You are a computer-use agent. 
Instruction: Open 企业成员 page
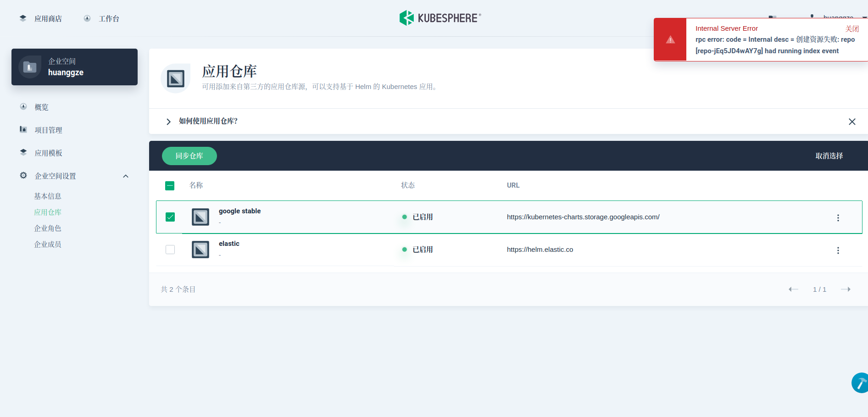pyautogui.click(x=48, y=244)
